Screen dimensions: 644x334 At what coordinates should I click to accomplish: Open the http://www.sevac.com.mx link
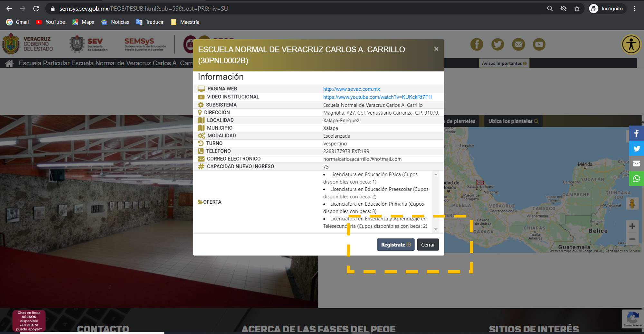(352, 89)
